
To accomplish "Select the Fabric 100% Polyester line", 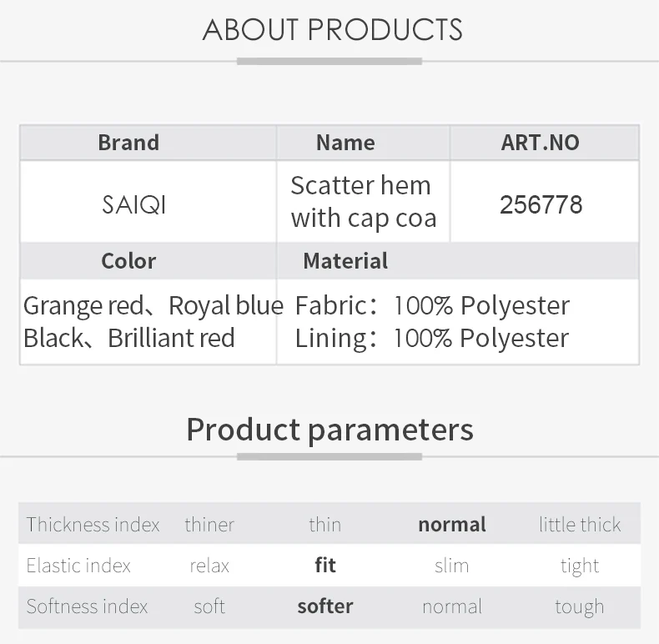I will click(432, 305).
